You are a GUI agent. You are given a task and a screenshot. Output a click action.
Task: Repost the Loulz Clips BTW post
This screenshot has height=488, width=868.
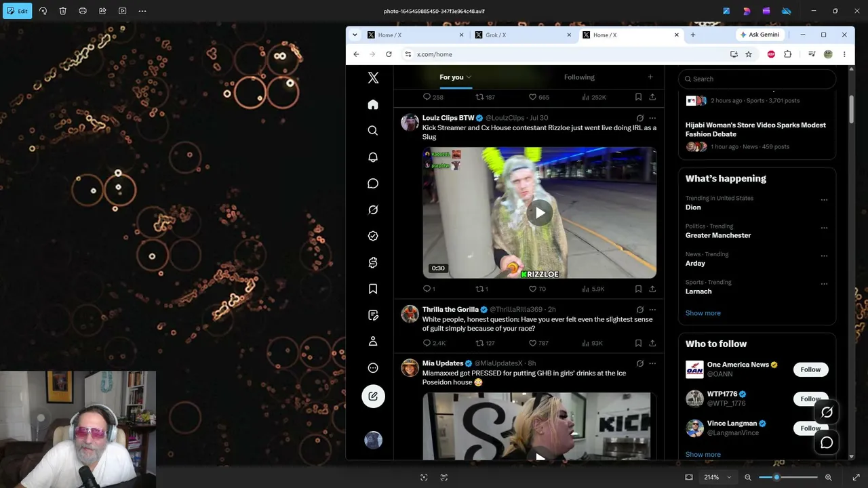tap(481, 289)
